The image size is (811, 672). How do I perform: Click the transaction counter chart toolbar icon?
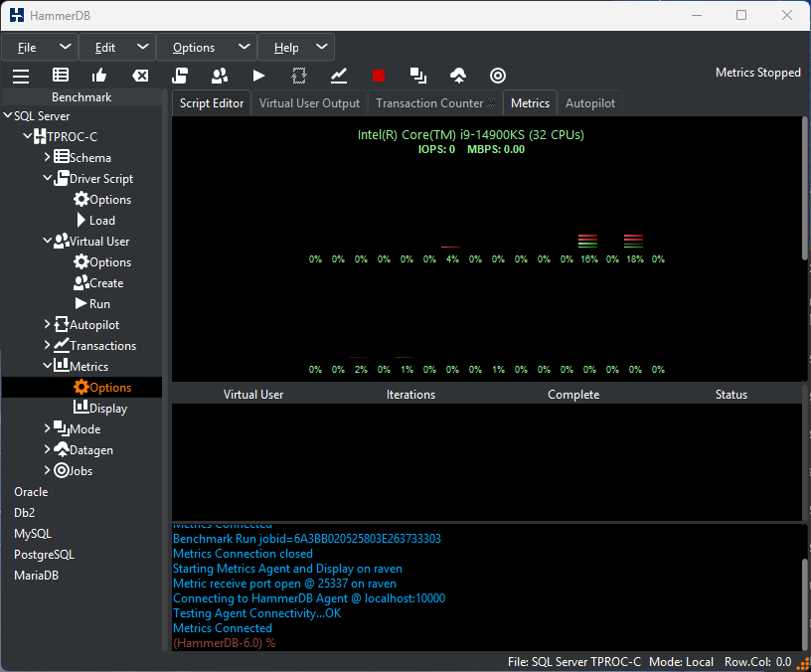click(339, 76)
